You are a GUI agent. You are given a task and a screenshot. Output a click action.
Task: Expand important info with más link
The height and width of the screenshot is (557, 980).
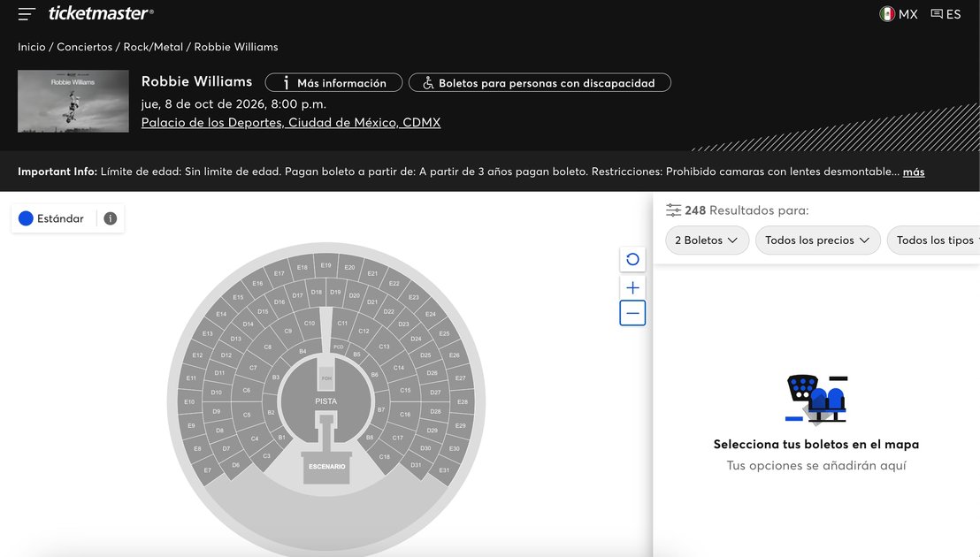tap(914, 172)
